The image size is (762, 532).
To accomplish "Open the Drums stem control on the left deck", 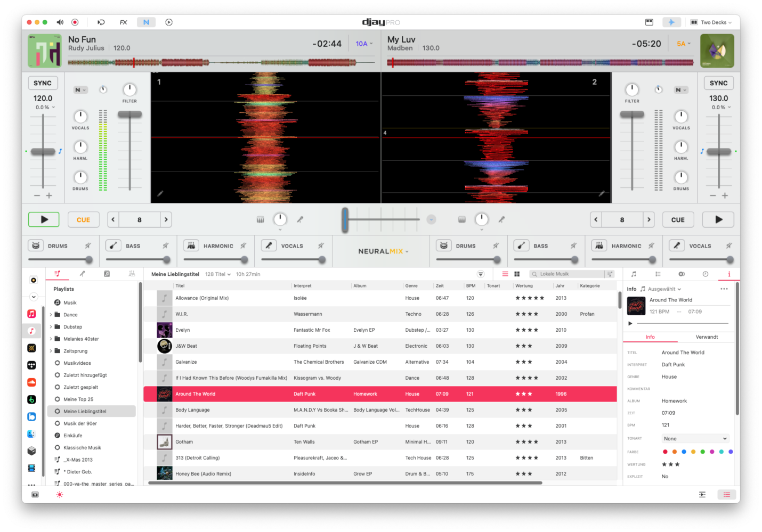I will coord(80,178).
